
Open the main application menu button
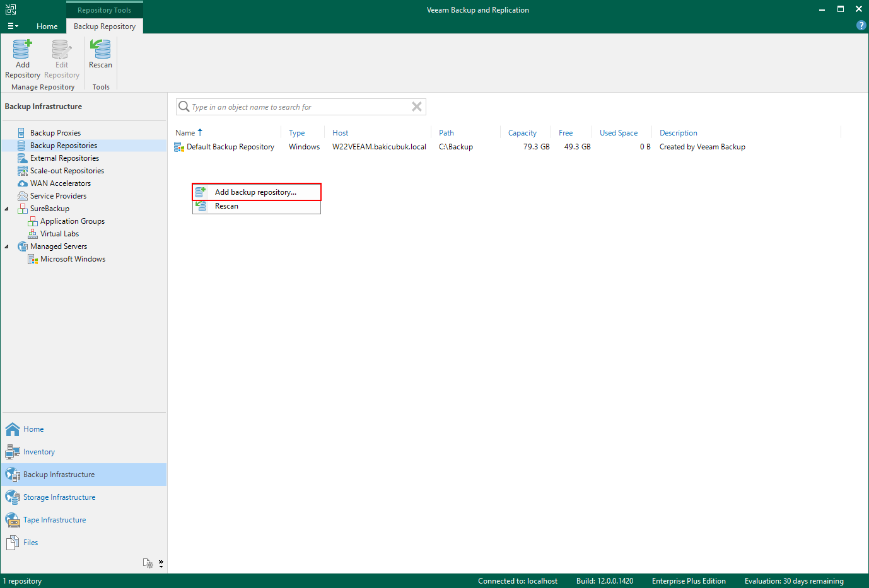point(13,26)
